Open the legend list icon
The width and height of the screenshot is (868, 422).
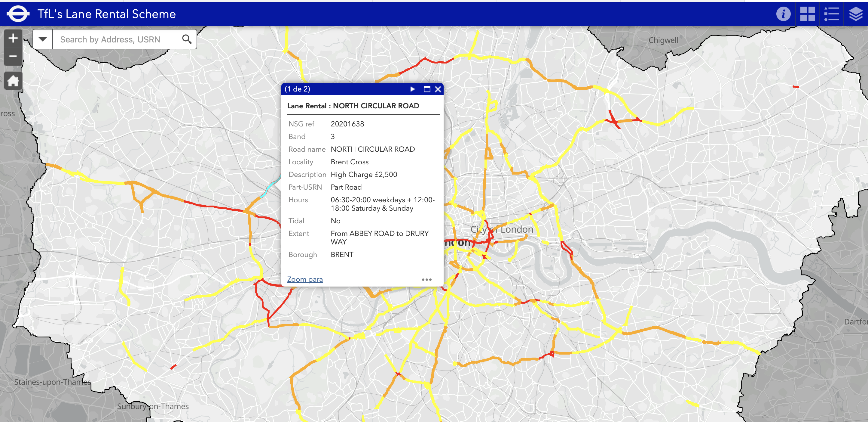pyautogui.click(x=831, y=14)
